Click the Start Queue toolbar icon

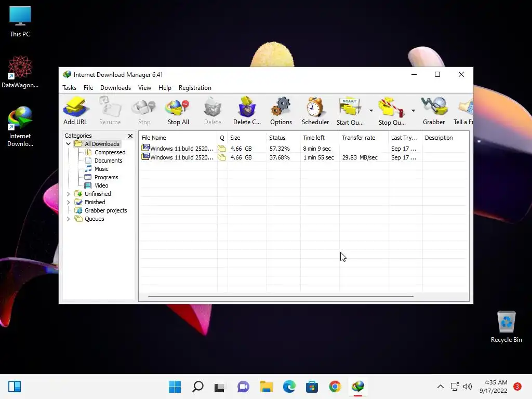pos(350,111)
